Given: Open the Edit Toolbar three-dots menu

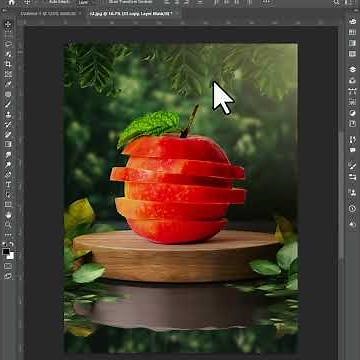Looking at the screenshot, I should (8, 235).
